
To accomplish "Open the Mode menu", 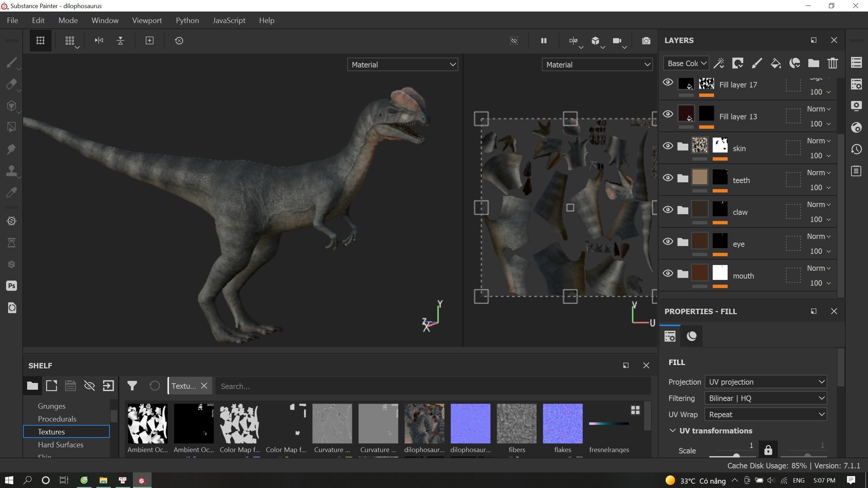I will point(68,20).
